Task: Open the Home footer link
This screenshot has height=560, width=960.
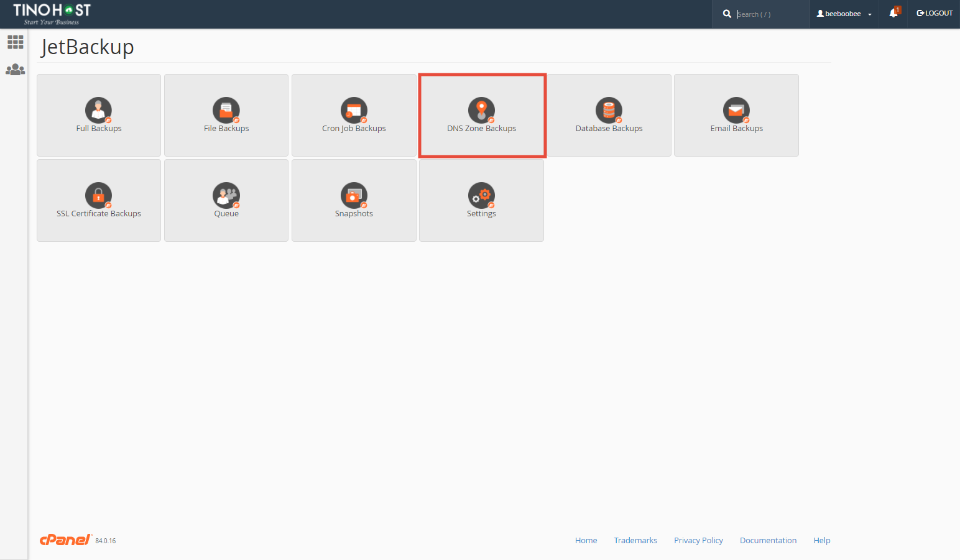Action: (x=586, y=540)
